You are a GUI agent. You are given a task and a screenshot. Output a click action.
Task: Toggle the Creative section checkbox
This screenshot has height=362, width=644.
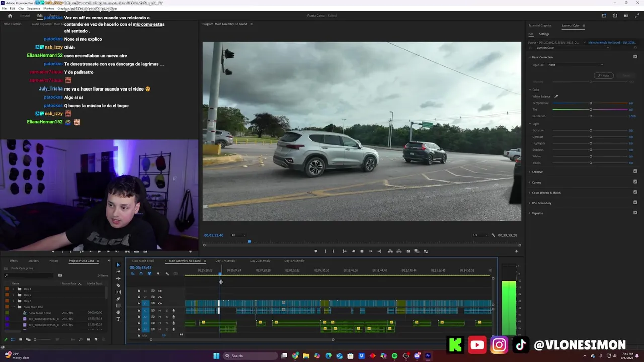635,171
